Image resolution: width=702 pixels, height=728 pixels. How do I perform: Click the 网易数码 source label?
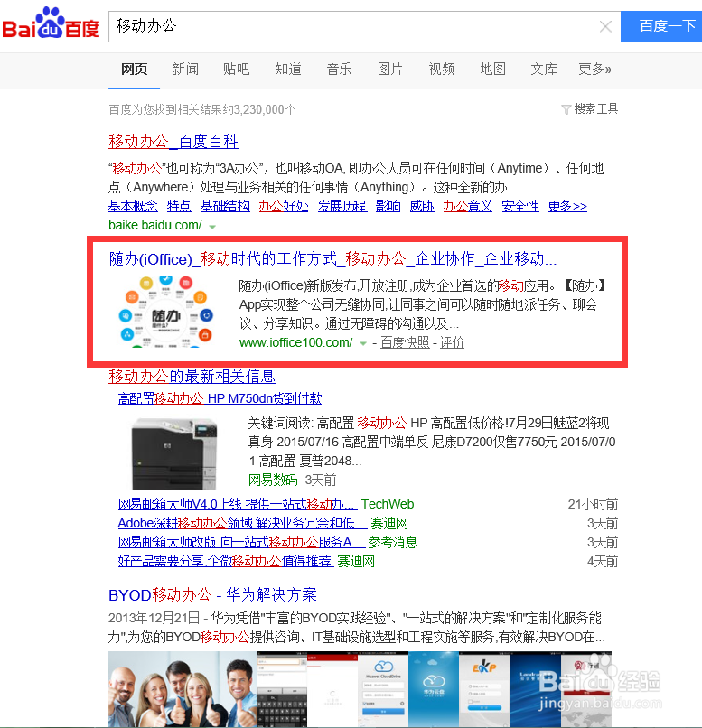(273, 481)
